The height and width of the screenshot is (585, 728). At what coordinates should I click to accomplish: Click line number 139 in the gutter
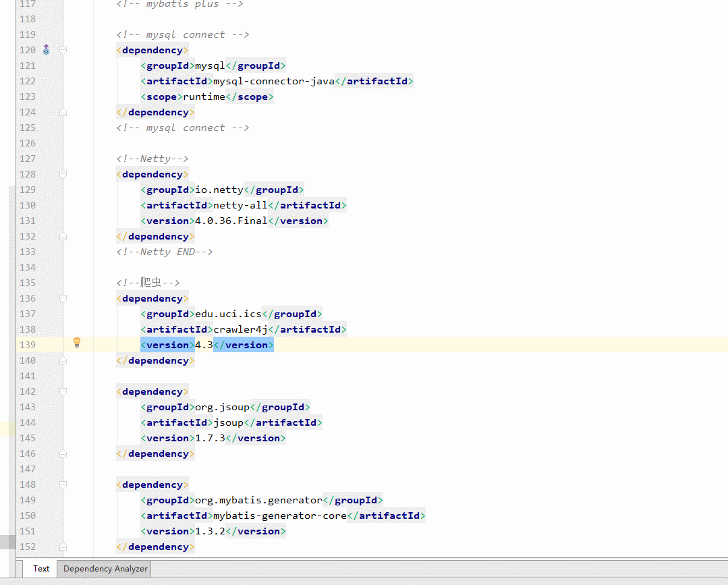click(28, 345)
